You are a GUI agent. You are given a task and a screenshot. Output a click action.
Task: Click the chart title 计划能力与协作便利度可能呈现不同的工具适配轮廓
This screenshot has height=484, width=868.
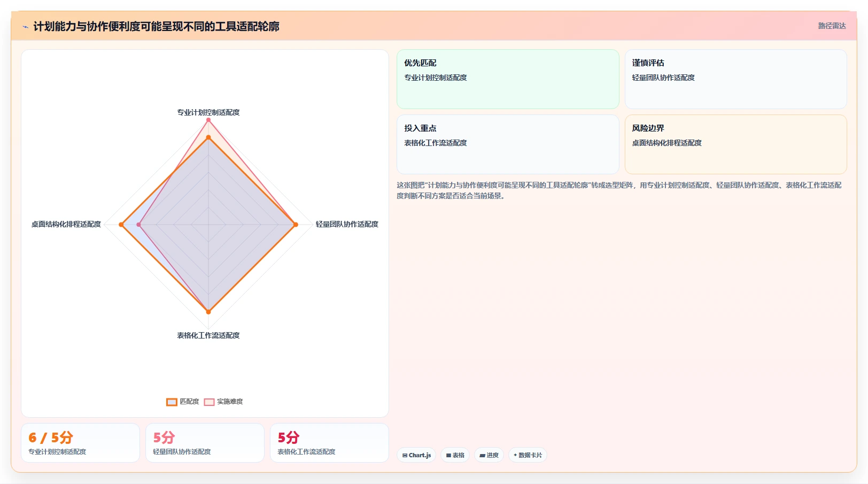click(x=156, y=26)
